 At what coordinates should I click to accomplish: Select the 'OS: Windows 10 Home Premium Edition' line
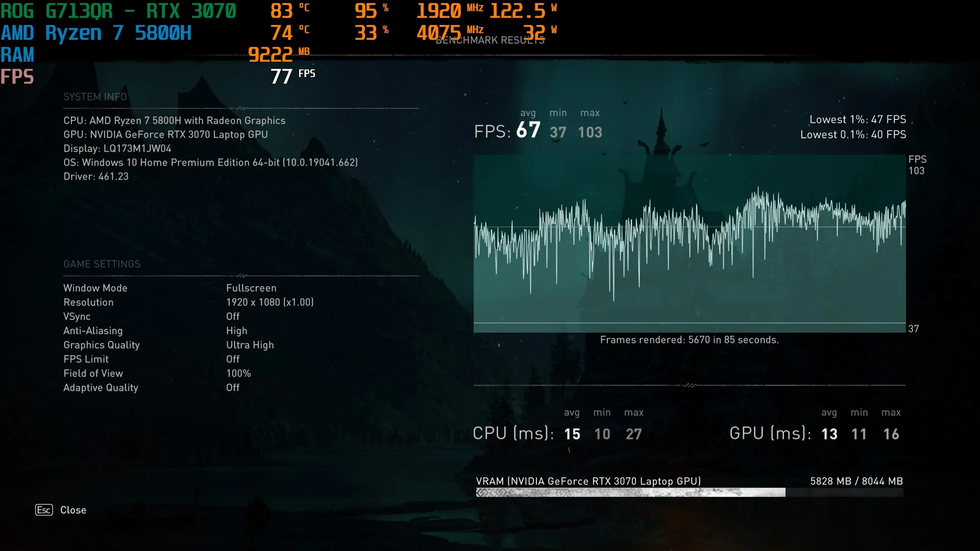210,162
